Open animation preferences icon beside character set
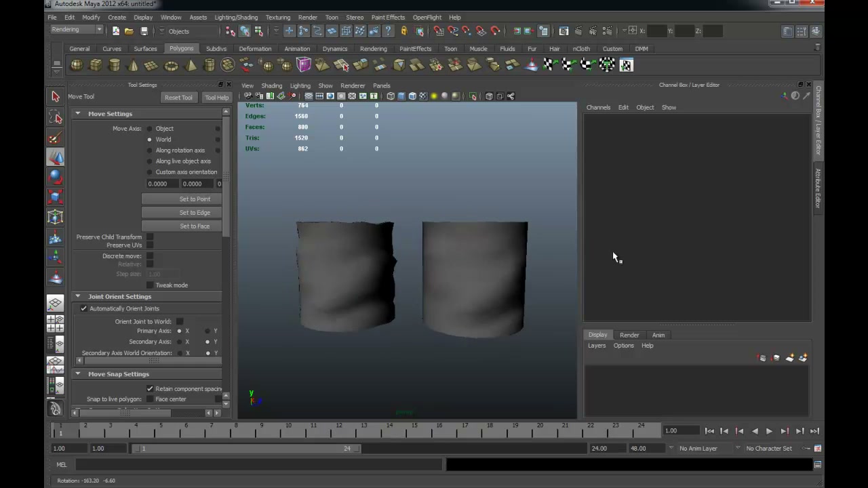868x488 pixels. [818, 448]
